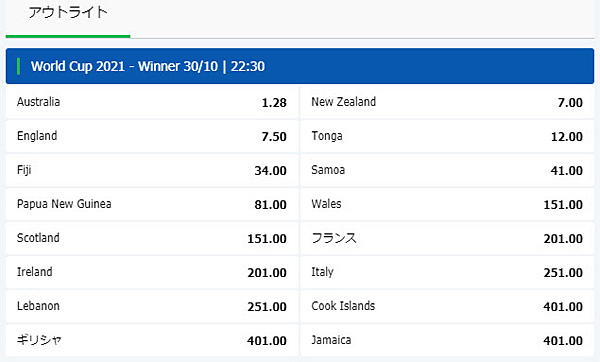Select Italy odds 251.00
The height and width of the screenshot is (362, 600).
pos(447,272)
